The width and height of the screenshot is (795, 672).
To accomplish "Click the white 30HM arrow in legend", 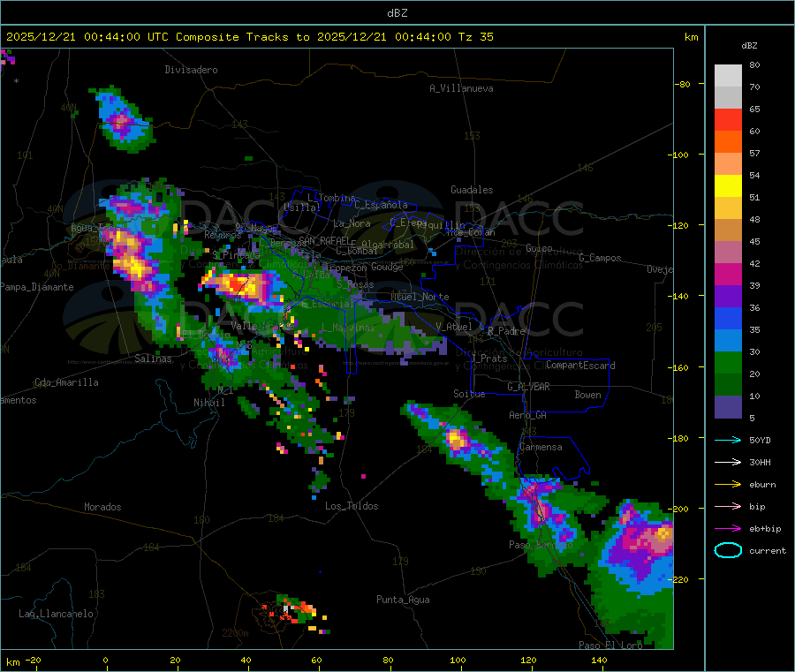I will pyautogui.click(x=728, y=462).
